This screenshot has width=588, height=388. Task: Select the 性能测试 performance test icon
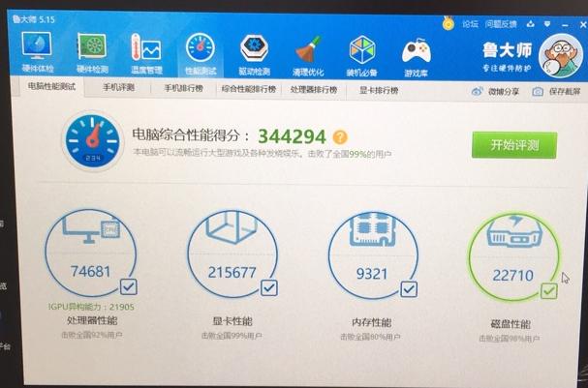201,54
